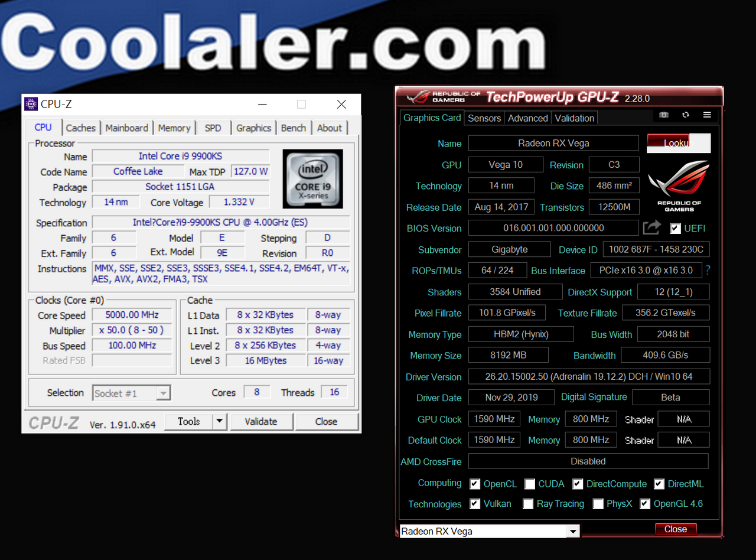
Task: Click the Republic of Gamers logo in GPU-Z
Action: (679, 186)
